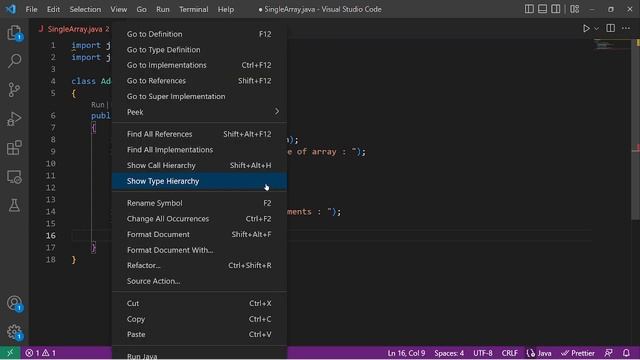Viewport: 640px width, 360px height.
Task: Open the Search view icon
Action: pos(14,61)
